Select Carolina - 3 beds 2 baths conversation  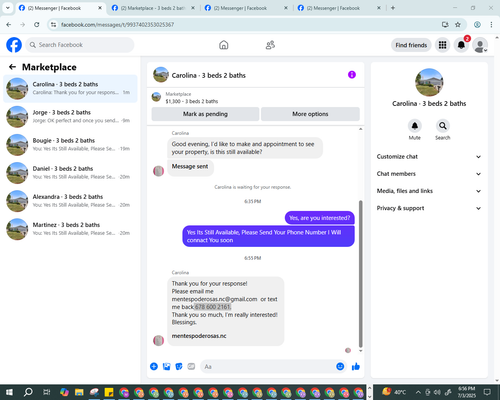70,89
